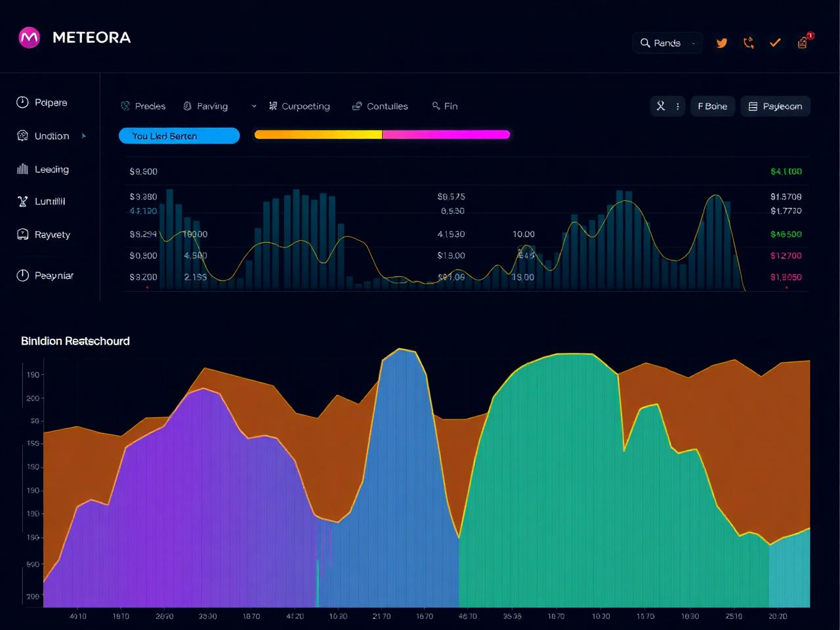
Task: Click the orange-pink gradient progress bar
Action: point(382,135)
